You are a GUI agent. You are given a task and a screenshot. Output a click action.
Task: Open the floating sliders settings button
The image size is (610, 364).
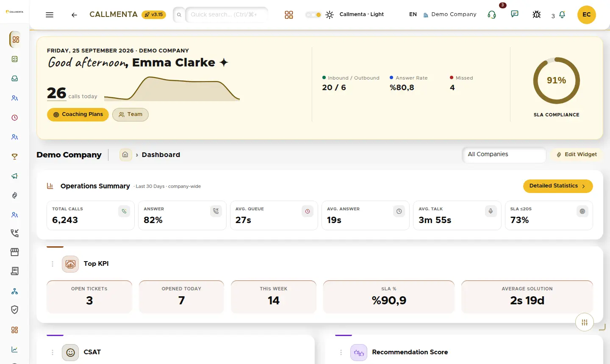pyautogui.click(x=585, y=323)
